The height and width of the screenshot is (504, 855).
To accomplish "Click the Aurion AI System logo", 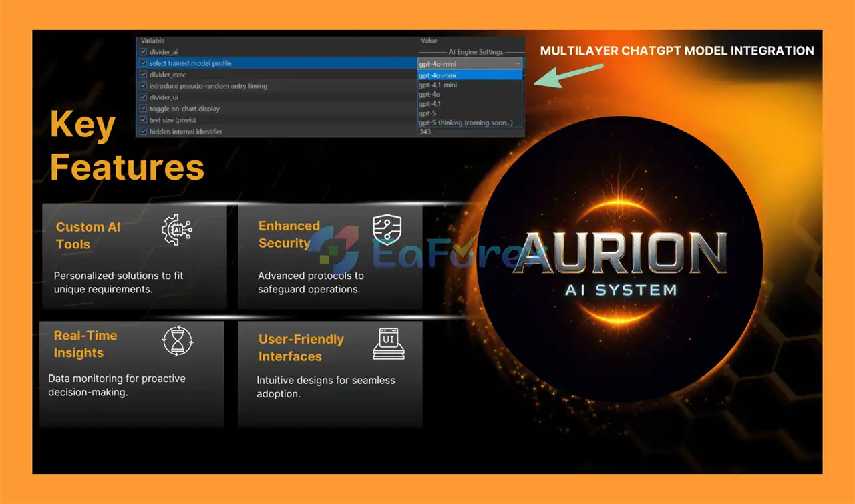I will point(620,259).
